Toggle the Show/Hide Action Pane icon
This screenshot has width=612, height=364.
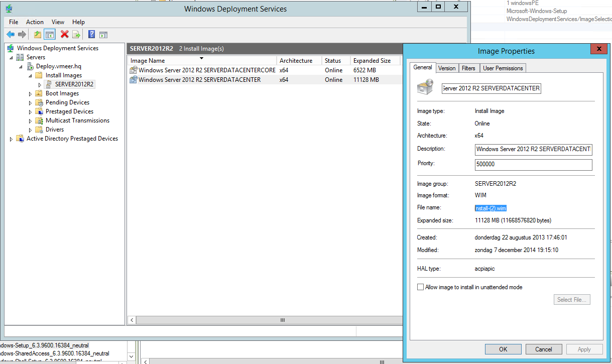[103, 34]
